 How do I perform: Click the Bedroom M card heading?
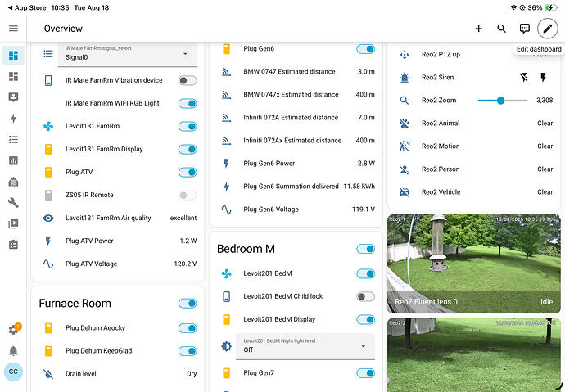tap(246, 249)
